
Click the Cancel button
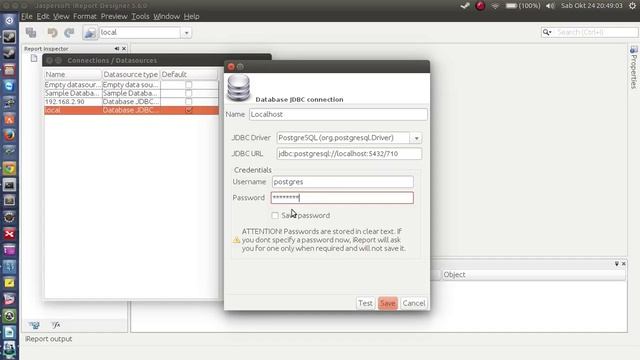(414, 303)
